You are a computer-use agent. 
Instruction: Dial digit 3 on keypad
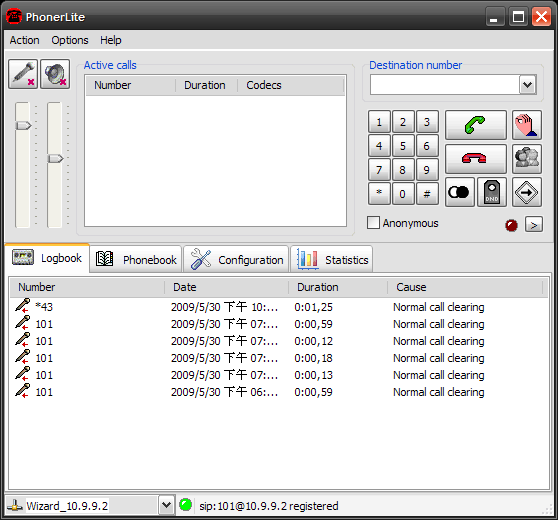427,122
